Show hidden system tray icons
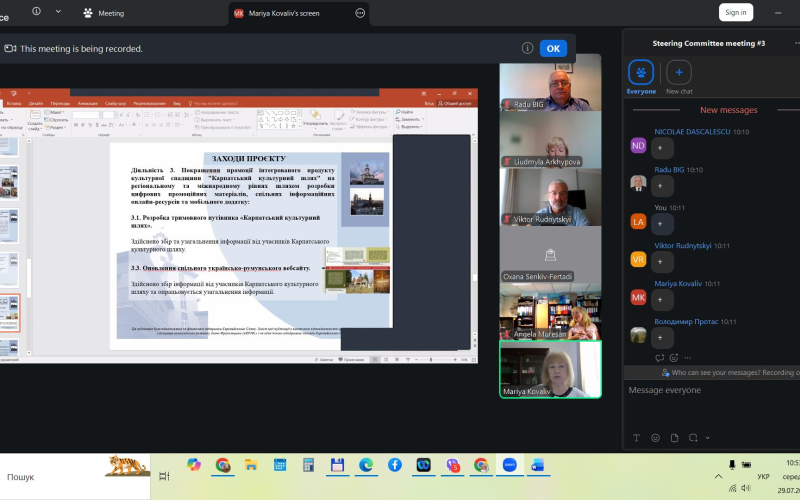Viewport: 800px width, 500px height. point(718,477)
